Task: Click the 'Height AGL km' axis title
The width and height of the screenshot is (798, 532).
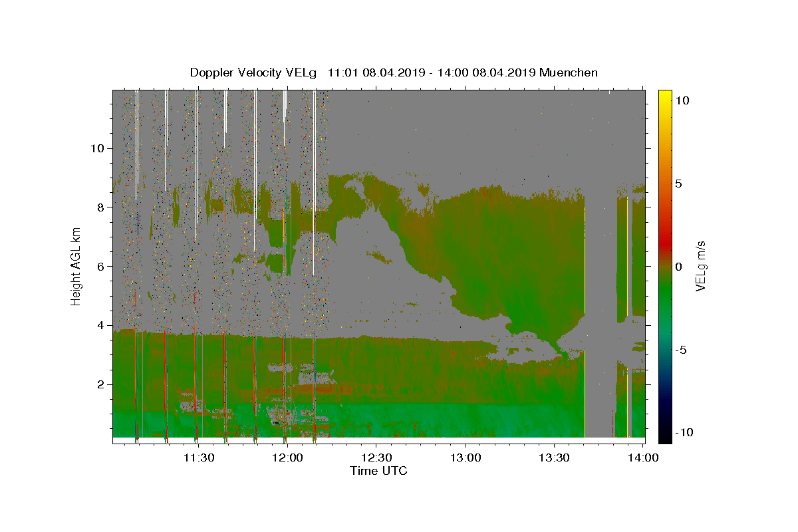Action: [x=76, y=266]
